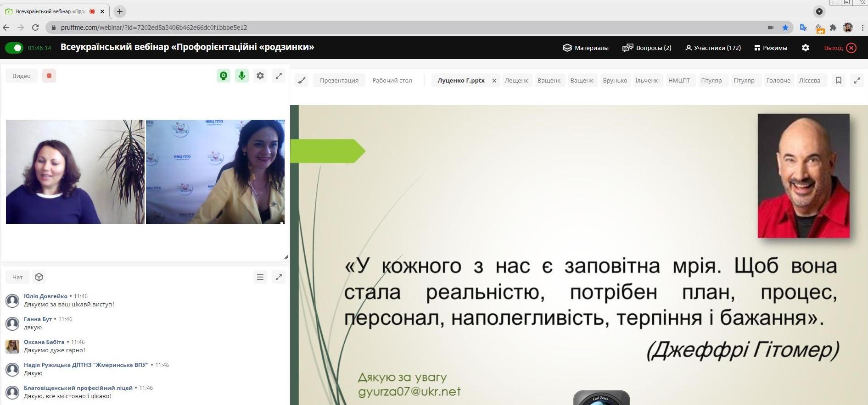Image resolution: width=868 pixels, height=405 pixels.
Task: Expand the presentation area to fullscreen
Action: (857, 80)
